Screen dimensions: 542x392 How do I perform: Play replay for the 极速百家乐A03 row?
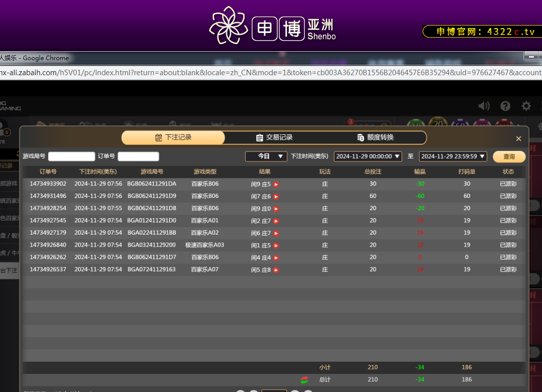tap(276, 246)
